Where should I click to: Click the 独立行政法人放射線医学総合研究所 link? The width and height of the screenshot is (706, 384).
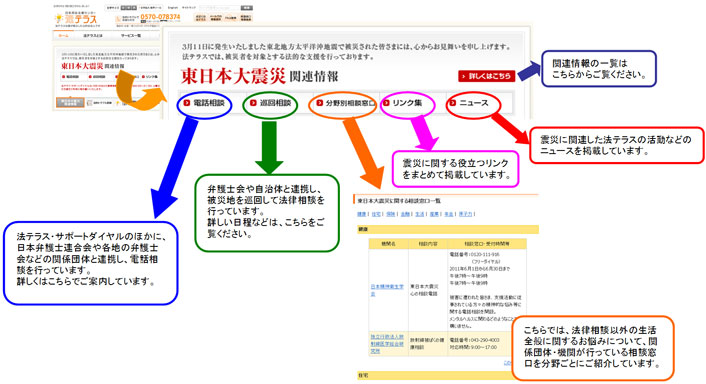point(387,343)
